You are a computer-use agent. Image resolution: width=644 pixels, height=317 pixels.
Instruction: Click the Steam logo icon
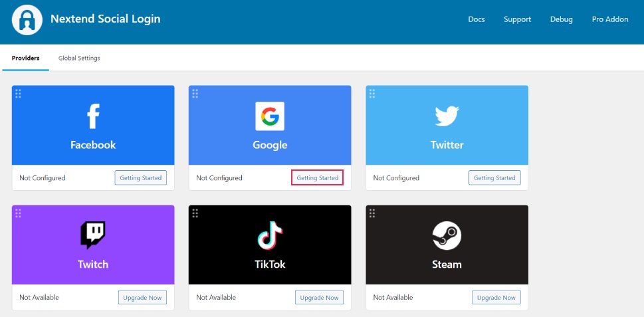click(447, 235)
